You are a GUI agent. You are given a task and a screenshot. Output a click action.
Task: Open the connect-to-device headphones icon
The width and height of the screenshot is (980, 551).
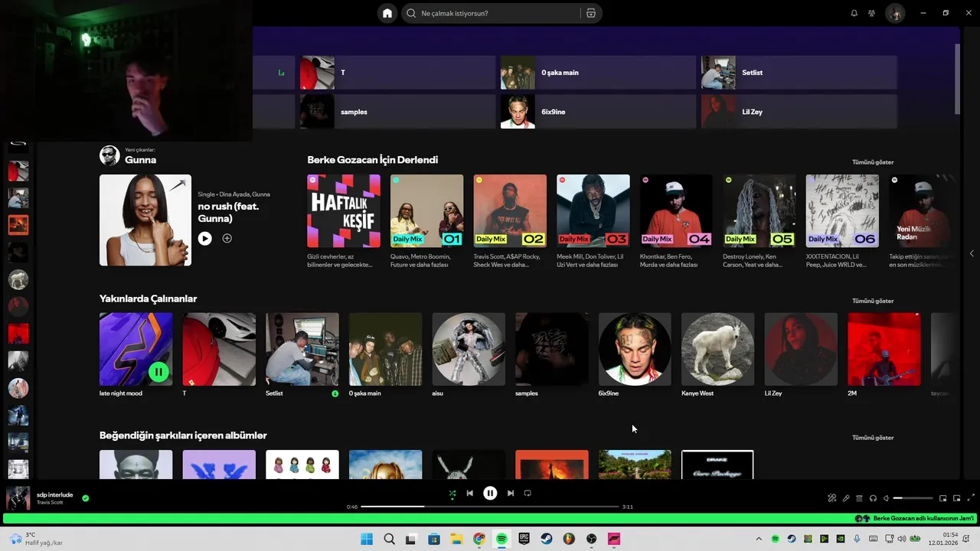point(873,498)
